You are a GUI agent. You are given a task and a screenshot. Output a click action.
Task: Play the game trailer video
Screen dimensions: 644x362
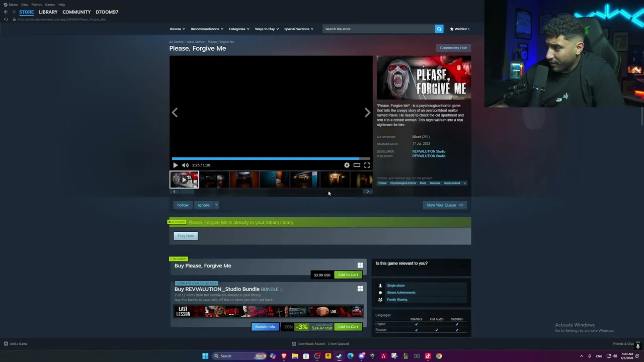175,165
